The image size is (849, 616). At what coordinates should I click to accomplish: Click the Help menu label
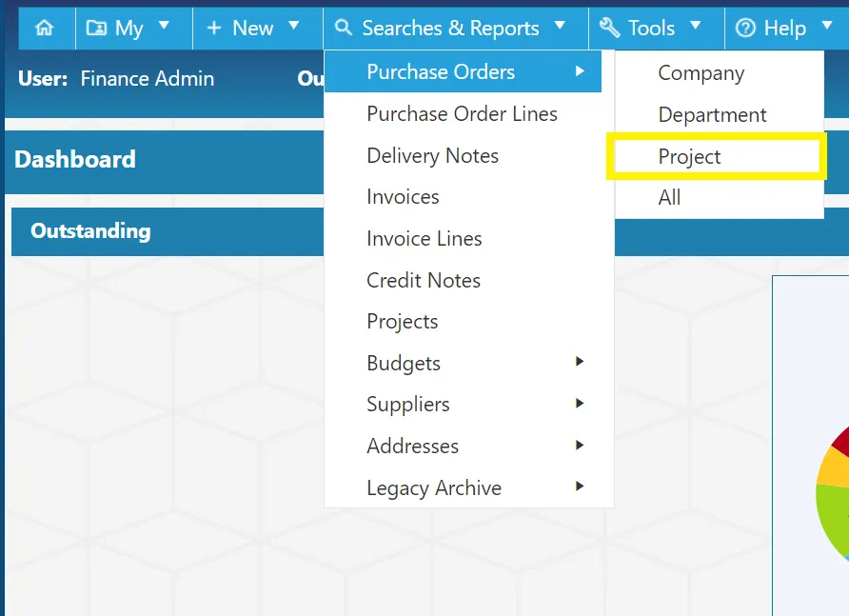click(784, 29)
